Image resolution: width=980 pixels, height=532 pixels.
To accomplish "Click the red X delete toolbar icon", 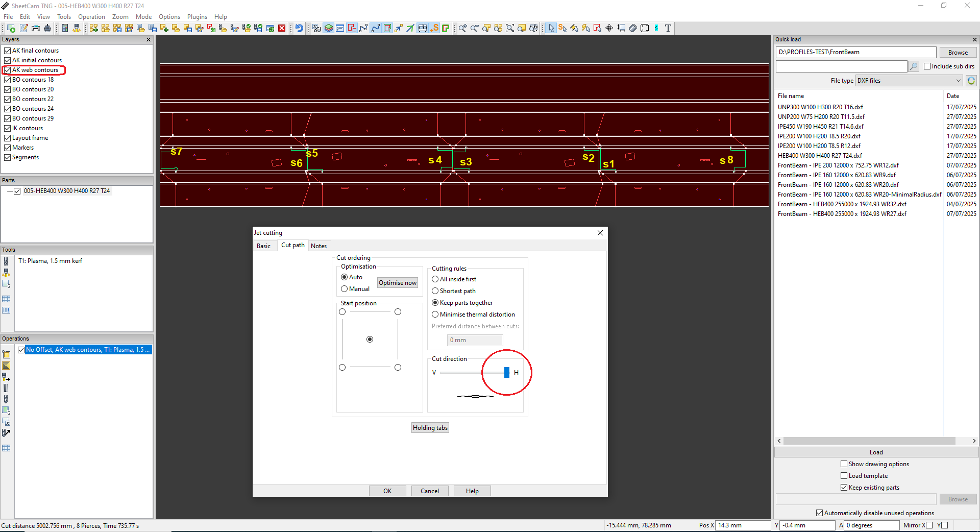I will coord(282,29).
